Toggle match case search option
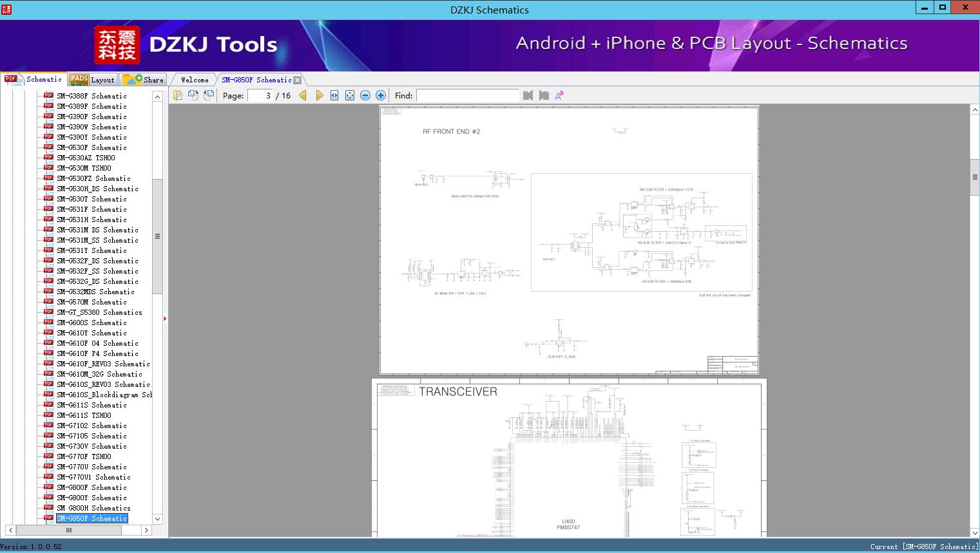 [x=559, y=95]
